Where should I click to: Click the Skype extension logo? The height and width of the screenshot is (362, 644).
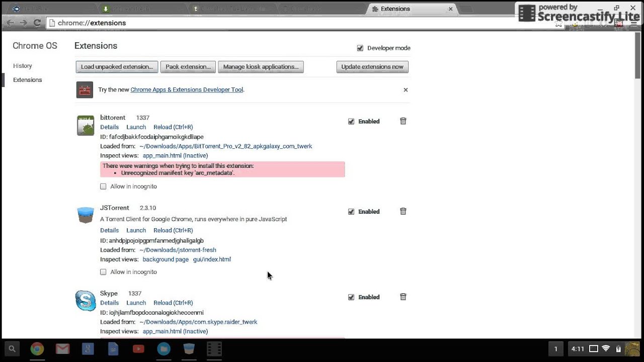[x=86, y=301]
